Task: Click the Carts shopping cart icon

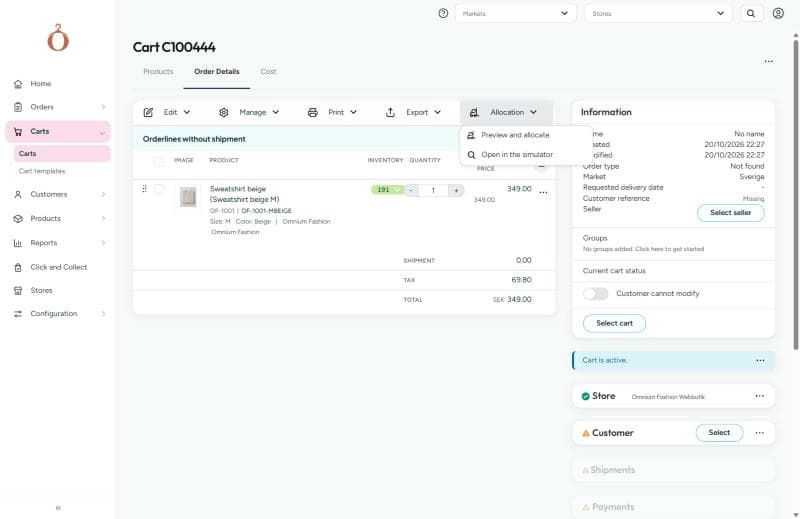Action: point(18,132)
